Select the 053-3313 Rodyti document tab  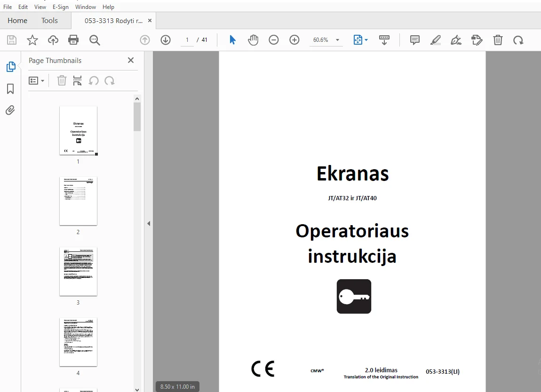click(113, 21)
